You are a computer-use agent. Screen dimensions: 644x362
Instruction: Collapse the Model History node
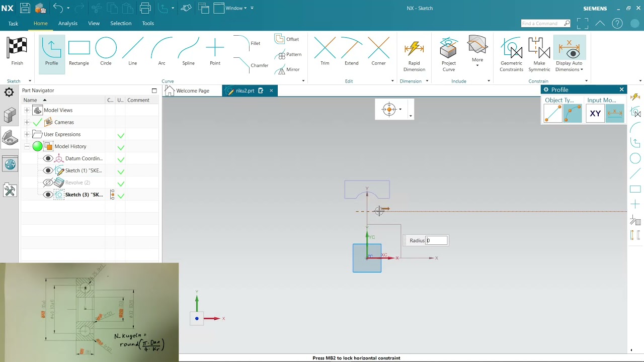tap(27, 146)
